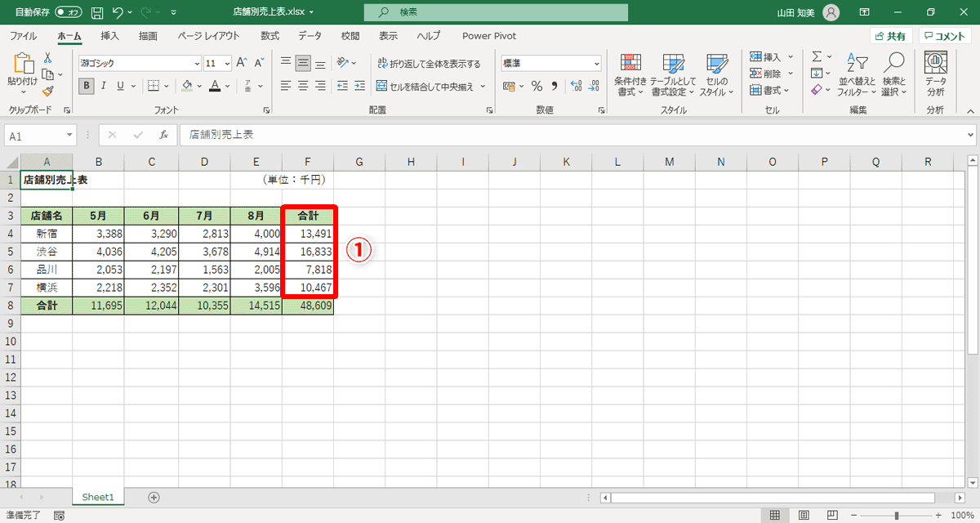Toggle Bold formatting button
This screenshot has height=523, width=980.
coord(87,85)
